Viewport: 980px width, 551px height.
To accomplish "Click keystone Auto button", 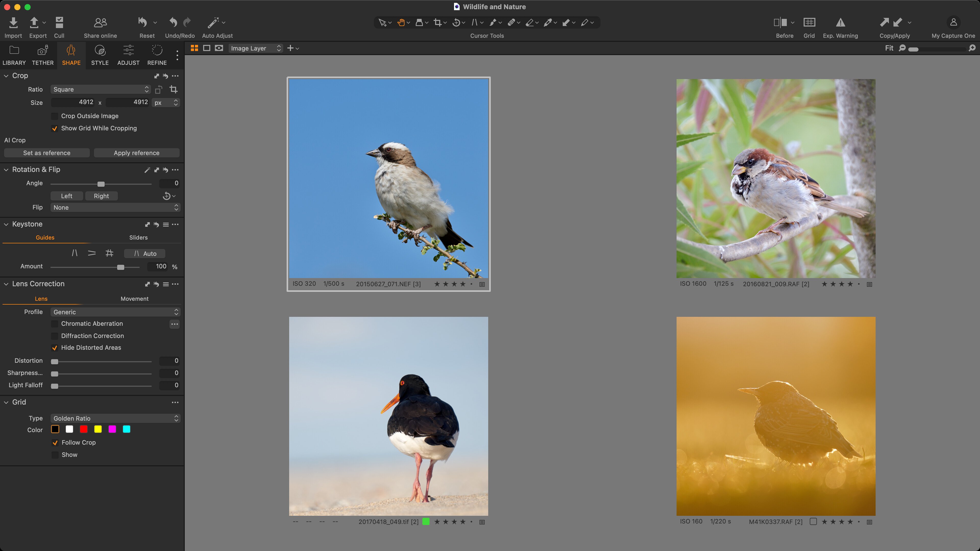I will [145, 254].
